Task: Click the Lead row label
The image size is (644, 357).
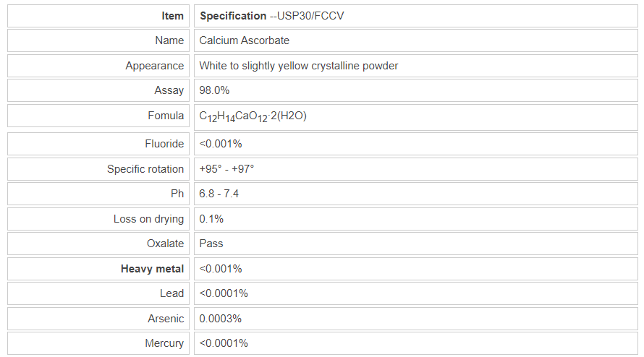Action: (171, 293)
